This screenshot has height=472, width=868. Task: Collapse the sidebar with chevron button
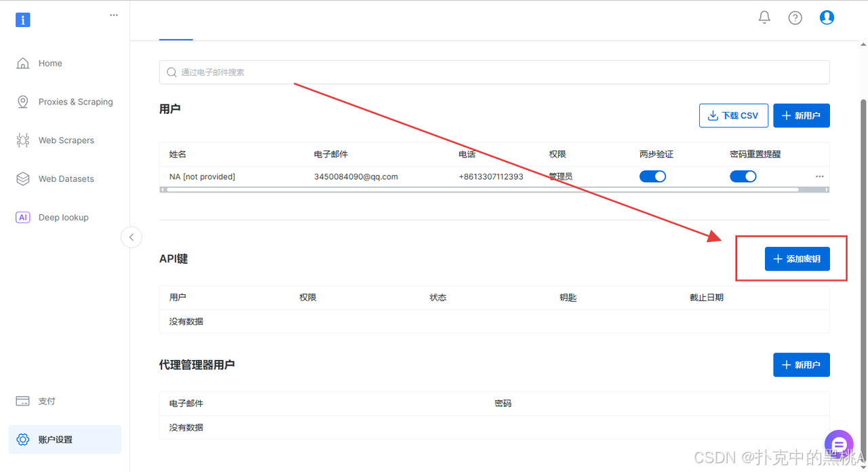(x=132, y=237)
